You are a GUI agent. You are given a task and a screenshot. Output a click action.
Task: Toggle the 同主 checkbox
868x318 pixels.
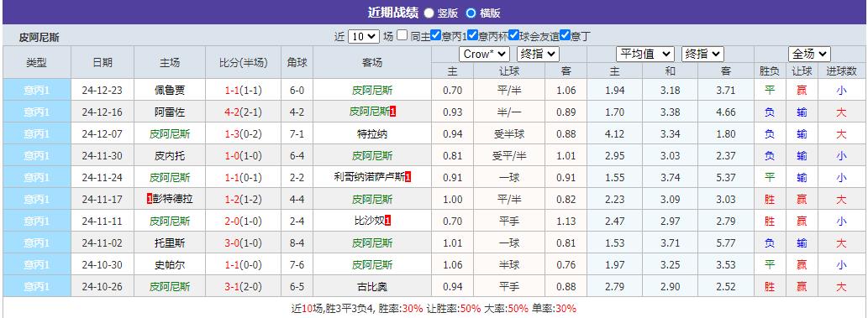coord(402,35)
